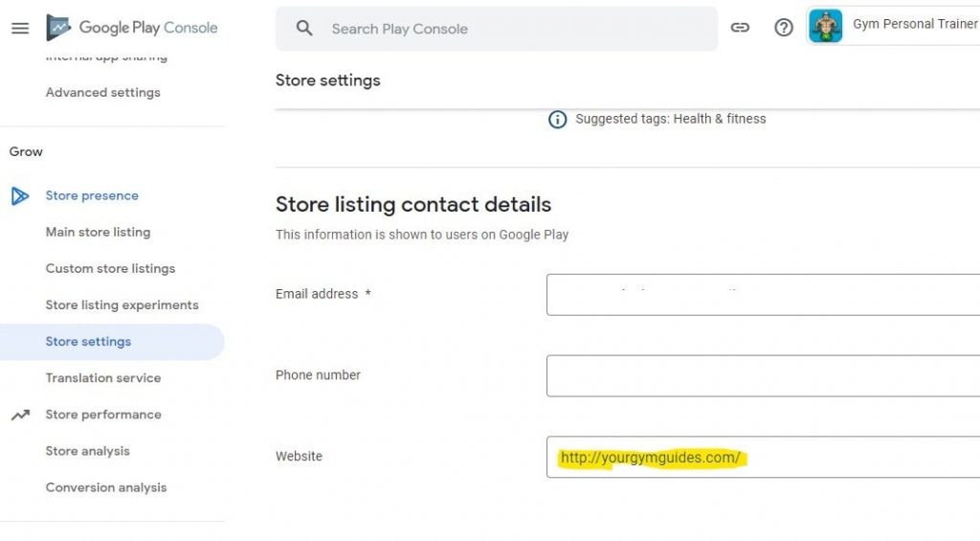The width and height of the screenshot is (980, 541).
Task: Open Advanced settings in sidebar
Action: (103, 93)
